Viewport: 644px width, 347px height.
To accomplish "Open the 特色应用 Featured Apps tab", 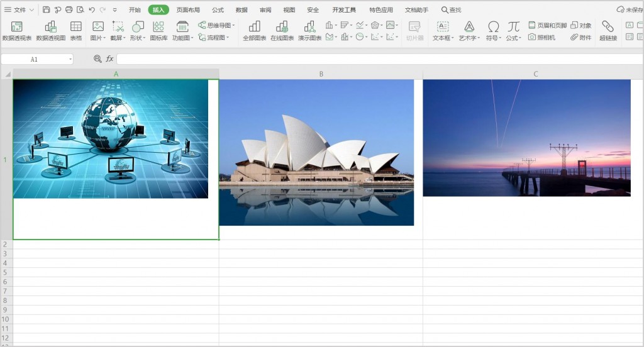I will point(380,9).
